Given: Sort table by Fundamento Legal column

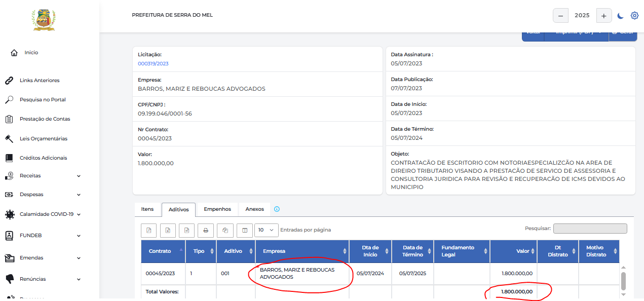Looking at the screenshot, I should pyautogui.click(x=462, y=251).
